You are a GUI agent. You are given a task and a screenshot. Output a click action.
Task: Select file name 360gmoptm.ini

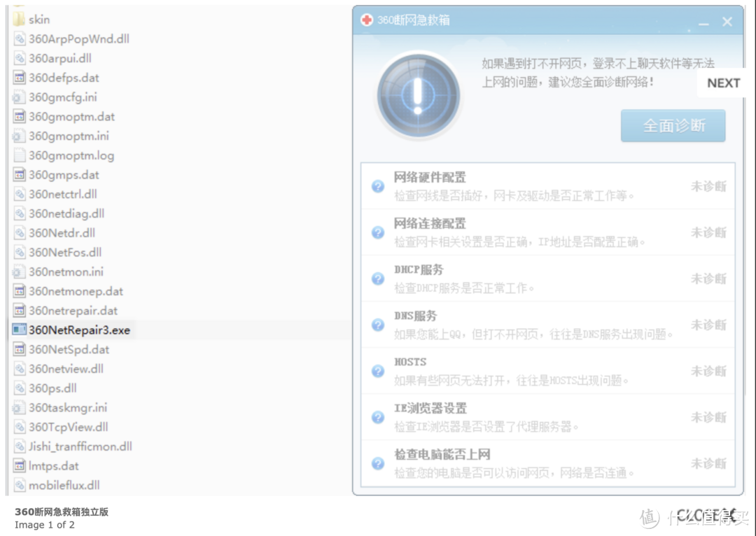click(69, 136)
